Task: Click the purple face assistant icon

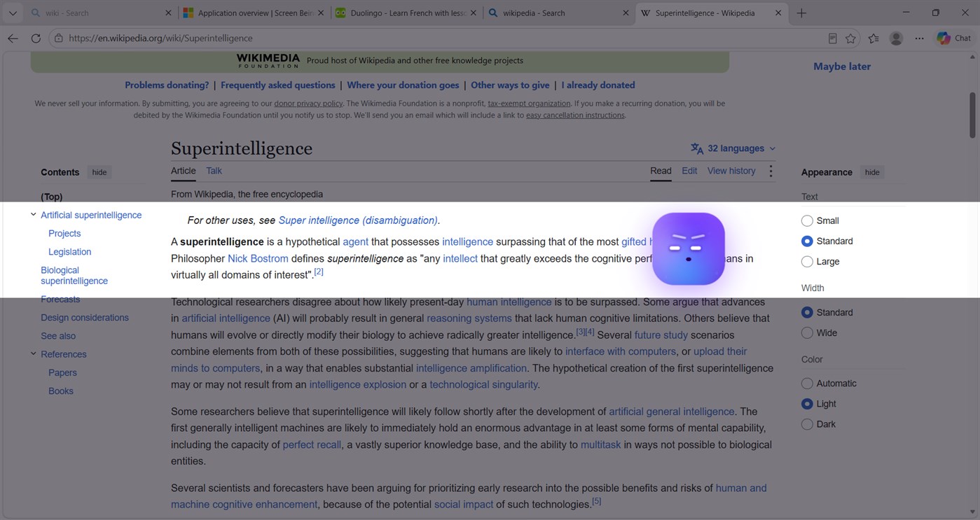Action: (x=688, y=248)
